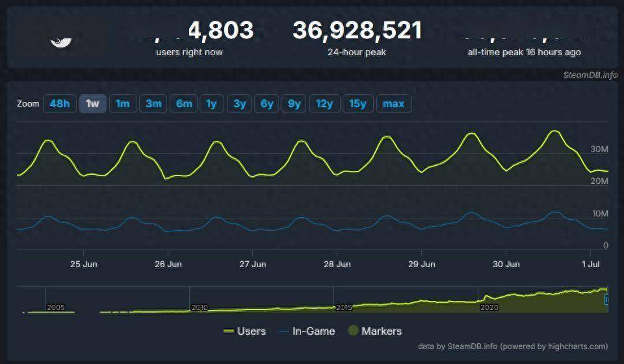The height and width of the screenshot is (364, 624).
Task: Click the 30 Jun axis label
Action: (506, 264)
